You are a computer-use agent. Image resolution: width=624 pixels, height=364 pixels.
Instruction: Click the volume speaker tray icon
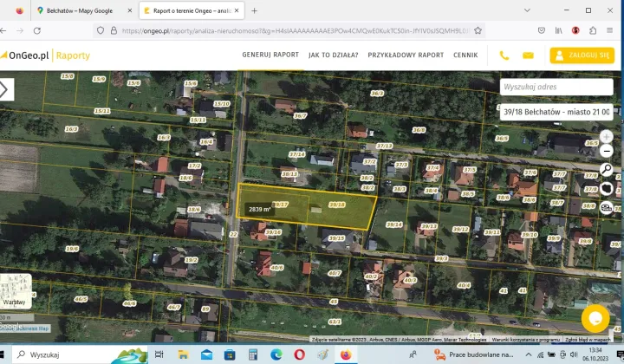pos(574,354)
